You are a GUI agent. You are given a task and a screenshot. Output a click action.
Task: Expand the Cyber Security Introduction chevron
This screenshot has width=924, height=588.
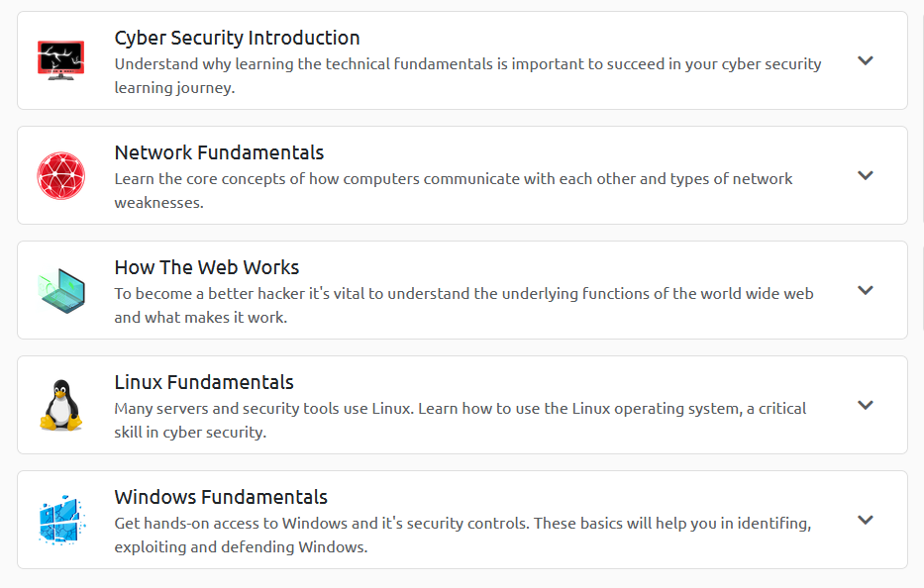point(866,60)
